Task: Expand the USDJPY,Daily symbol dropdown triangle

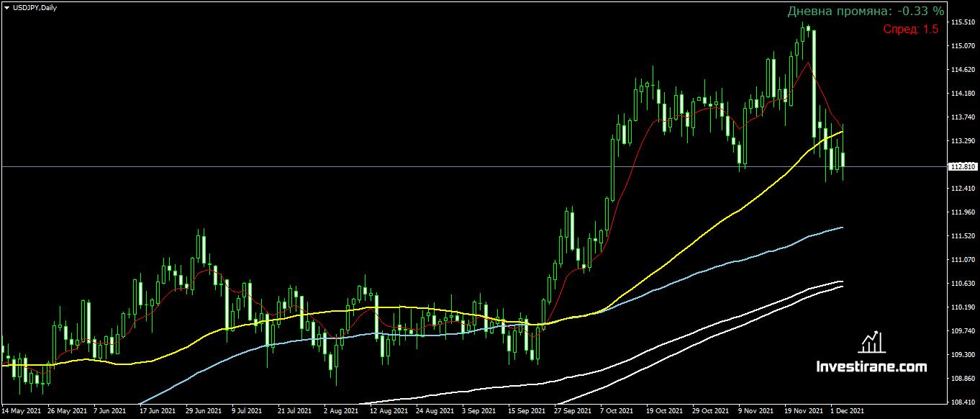Action: 7,8
